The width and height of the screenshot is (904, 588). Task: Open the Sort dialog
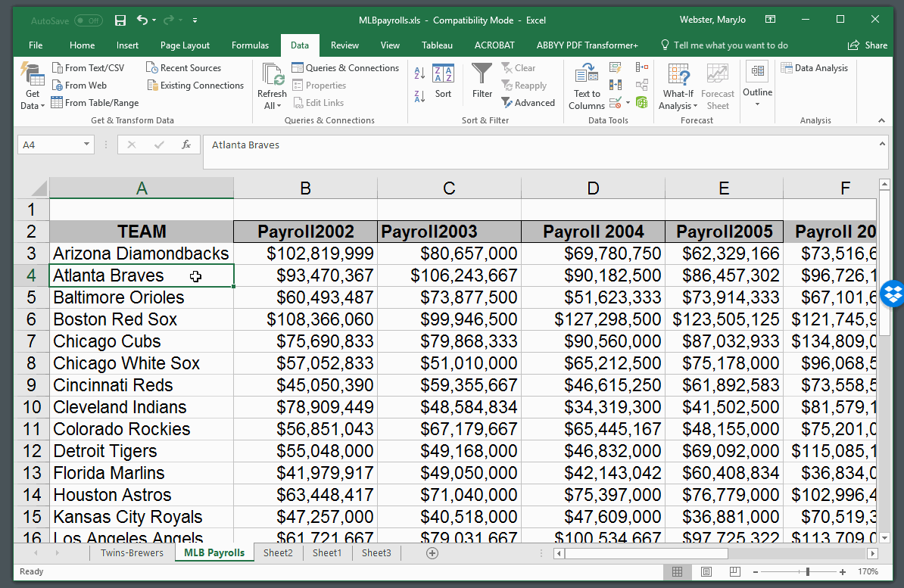[443, 82]
